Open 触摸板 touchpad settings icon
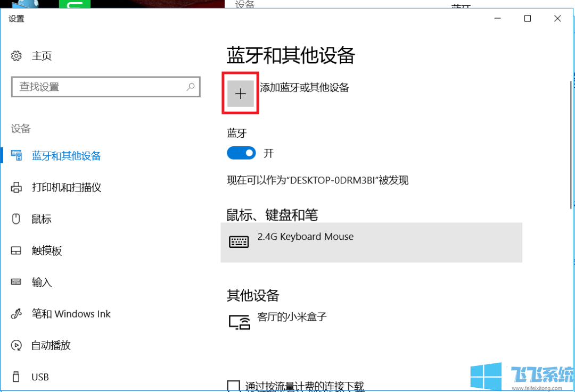Image resolution: width=575 pixels, height=392 pixels. (16, 251)
